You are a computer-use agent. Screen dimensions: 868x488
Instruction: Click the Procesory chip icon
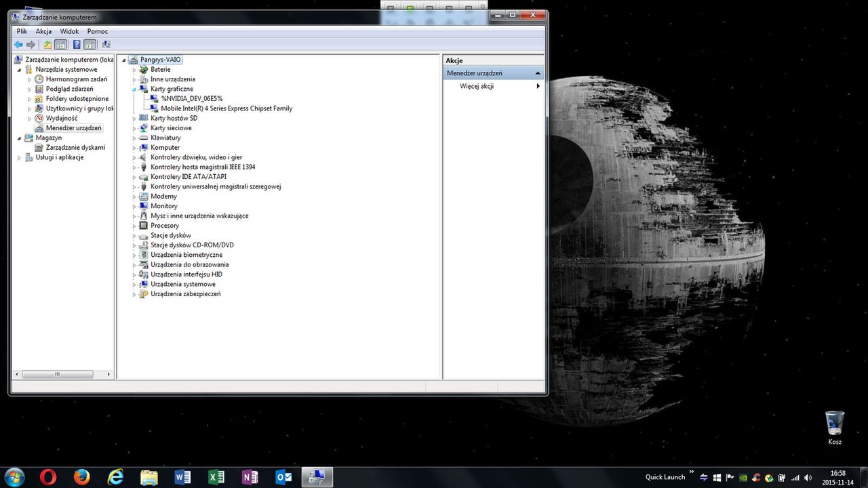coord(144,226)
